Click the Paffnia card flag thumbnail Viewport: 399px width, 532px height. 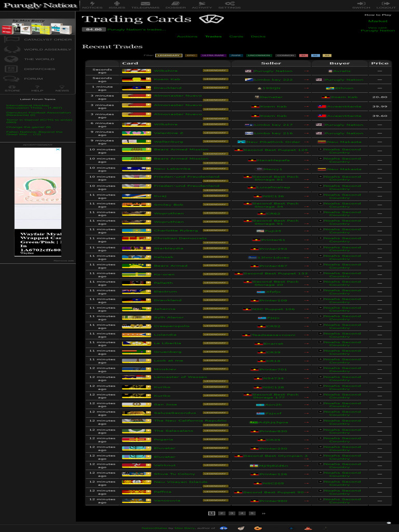137,492
